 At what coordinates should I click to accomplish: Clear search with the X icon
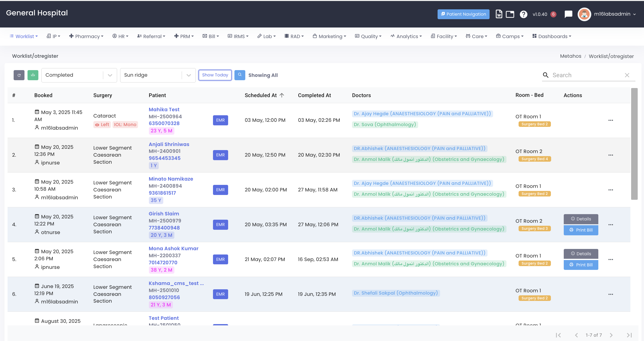pyautogui.click(x=627, y=75)
